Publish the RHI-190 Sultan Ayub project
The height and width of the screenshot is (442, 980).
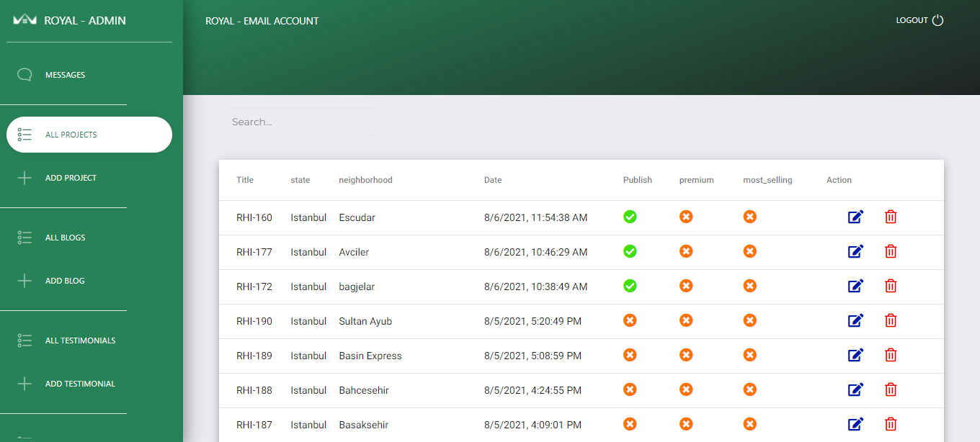(x=630, y=320)
